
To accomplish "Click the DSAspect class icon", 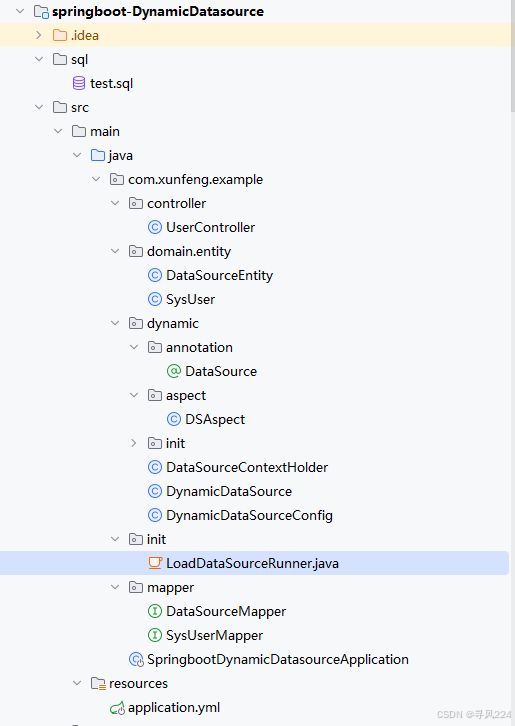I will point(174,419).
